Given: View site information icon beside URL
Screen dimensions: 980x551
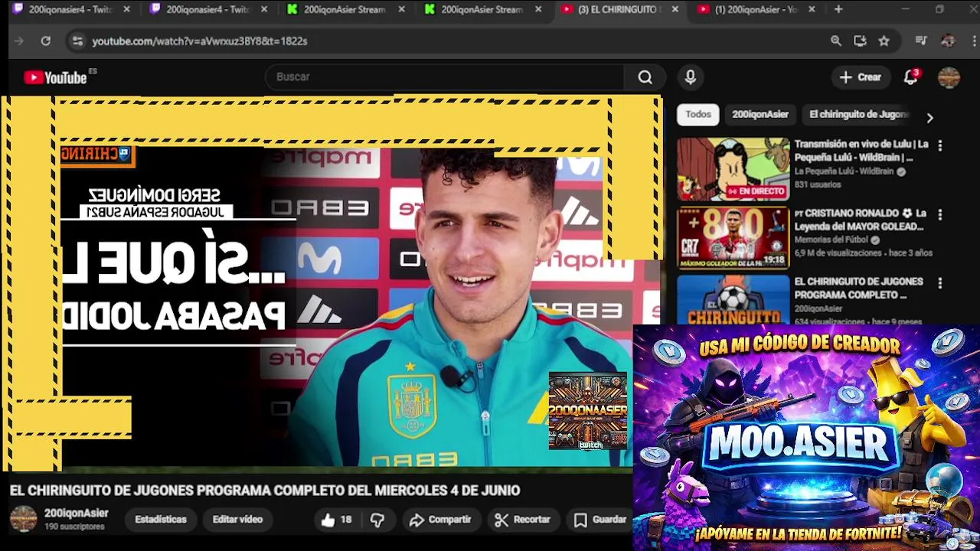Looking at the screenshot, I should (x=77, y=41).
